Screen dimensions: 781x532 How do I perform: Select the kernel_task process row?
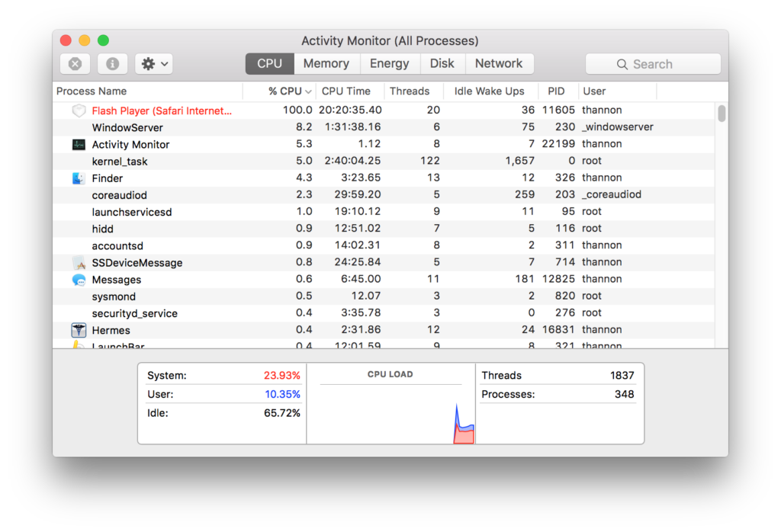(x=384, y=162)
